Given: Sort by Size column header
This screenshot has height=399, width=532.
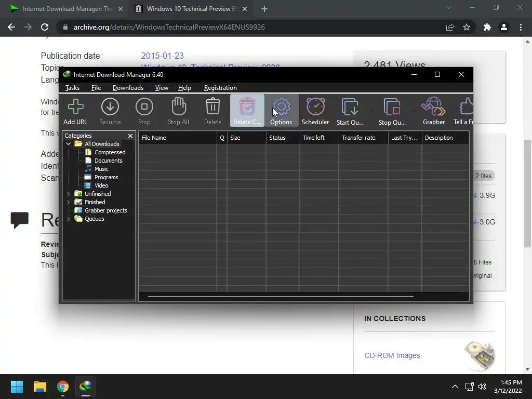Looking at the screenshot, I should [x=247, y=138].
